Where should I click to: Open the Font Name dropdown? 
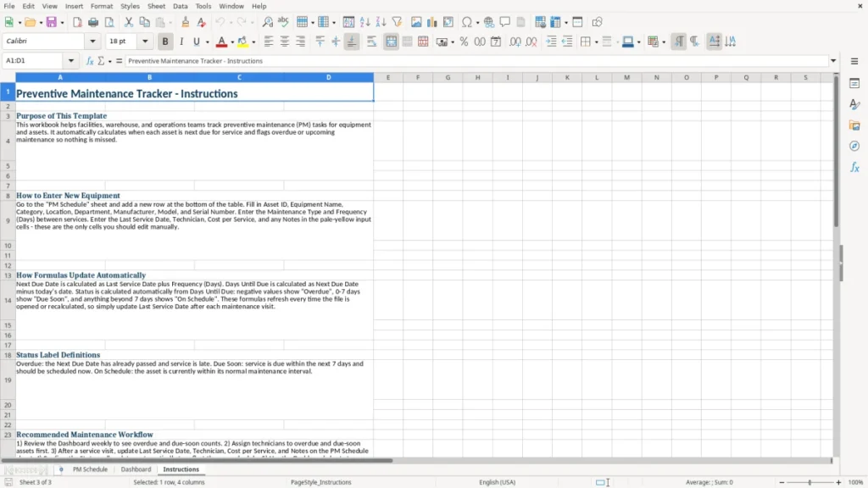click(92, 41)
